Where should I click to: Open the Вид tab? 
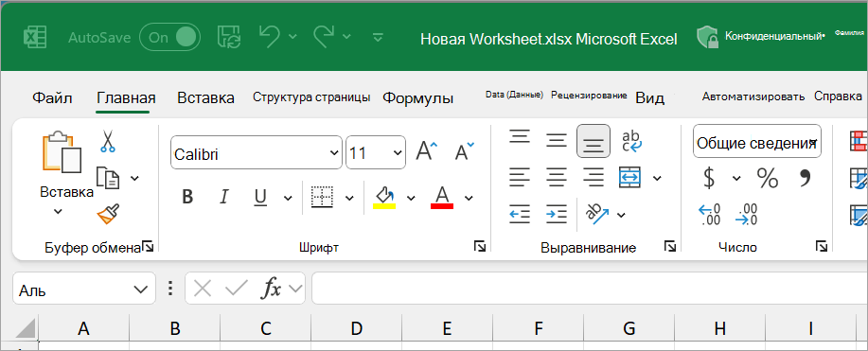tap(649, 98)
